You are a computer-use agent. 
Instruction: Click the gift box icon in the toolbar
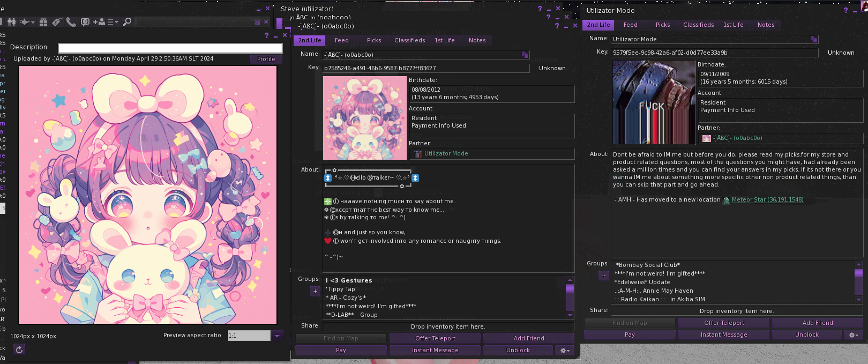[x=43, y=22]
